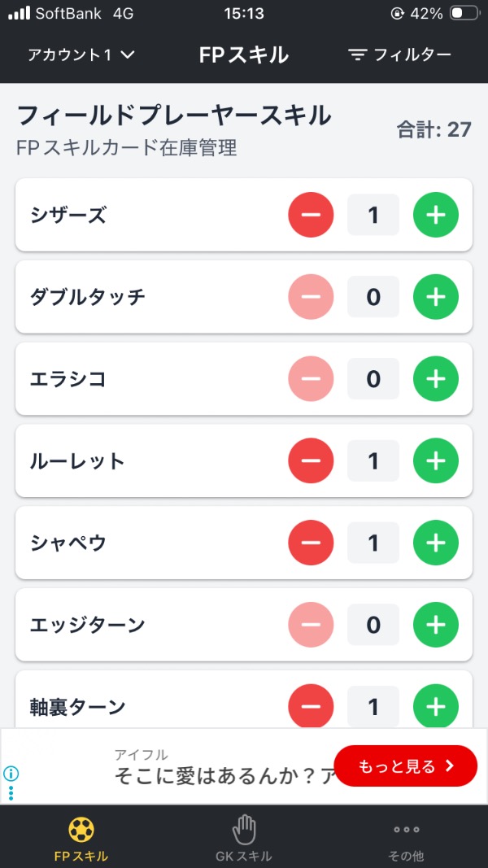Remove one ルーレット skill card
The height and width of the screenshot is (868, 488).
click(311, 461)
